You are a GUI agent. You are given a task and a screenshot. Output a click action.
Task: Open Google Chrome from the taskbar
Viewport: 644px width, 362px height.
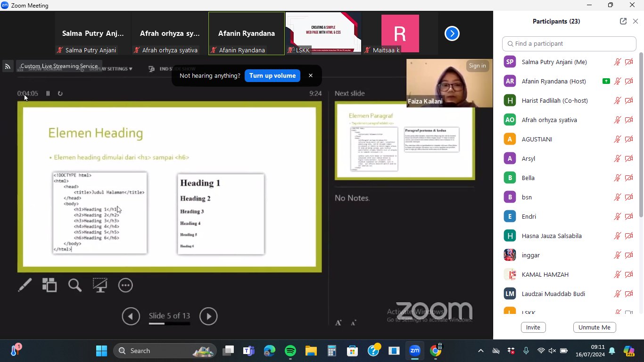(436, 351)
